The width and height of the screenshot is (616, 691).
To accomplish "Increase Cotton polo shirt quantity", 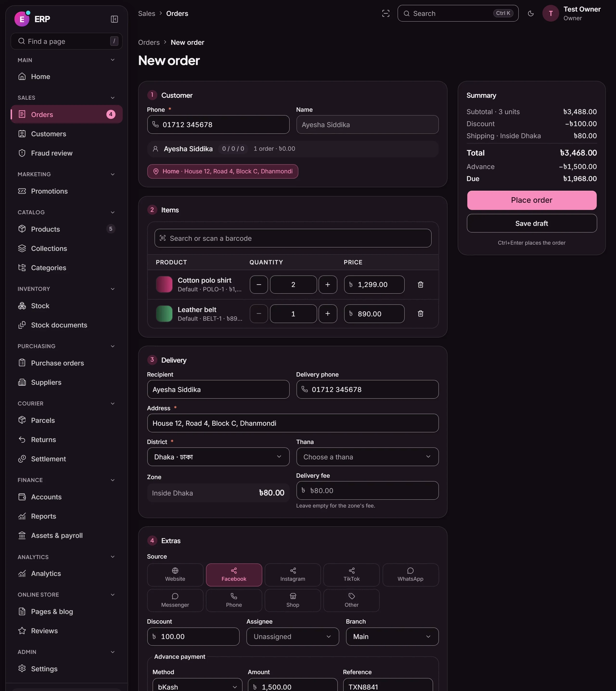I will [x=328, y=285].
